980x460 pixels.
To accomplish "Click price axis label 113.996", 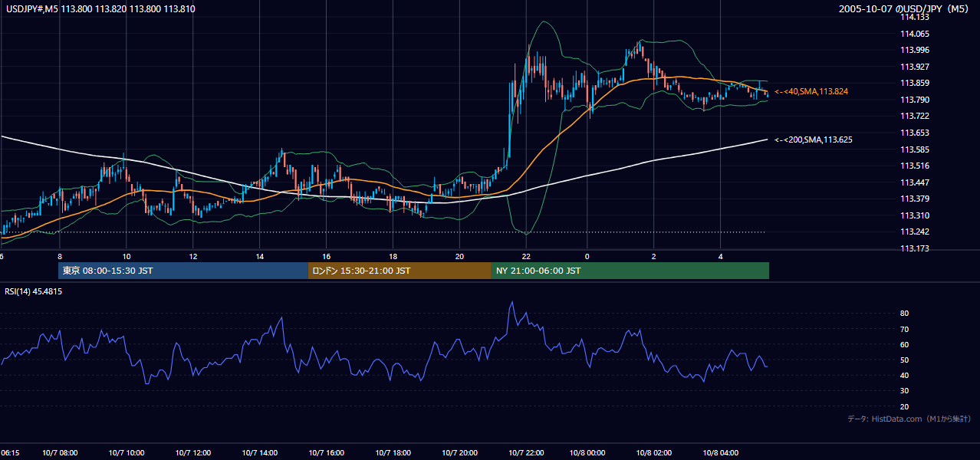I will [x=914, y=51].
